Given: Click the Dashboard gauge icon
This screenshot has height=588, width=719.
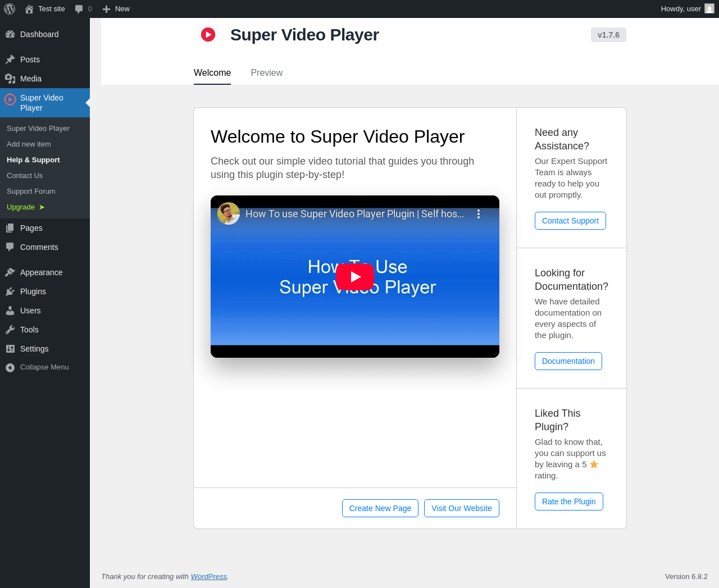Looking at the screenshot, I should (x=10, y=34).
